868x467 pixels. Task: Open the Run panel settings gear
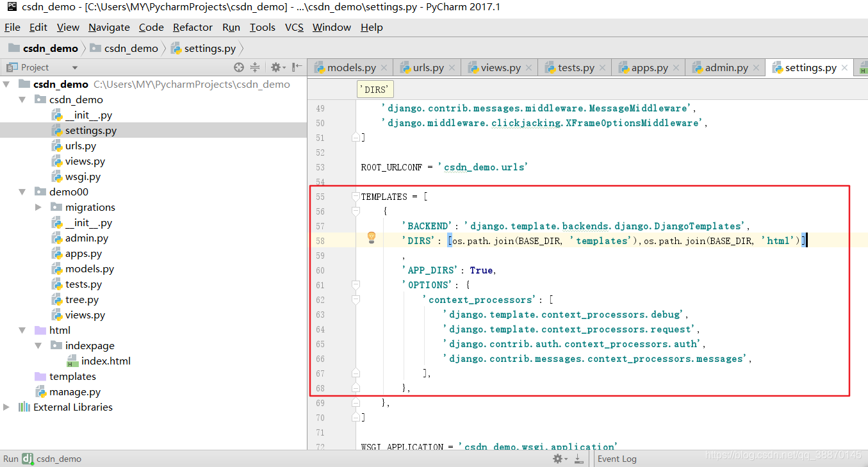(559, 459)
